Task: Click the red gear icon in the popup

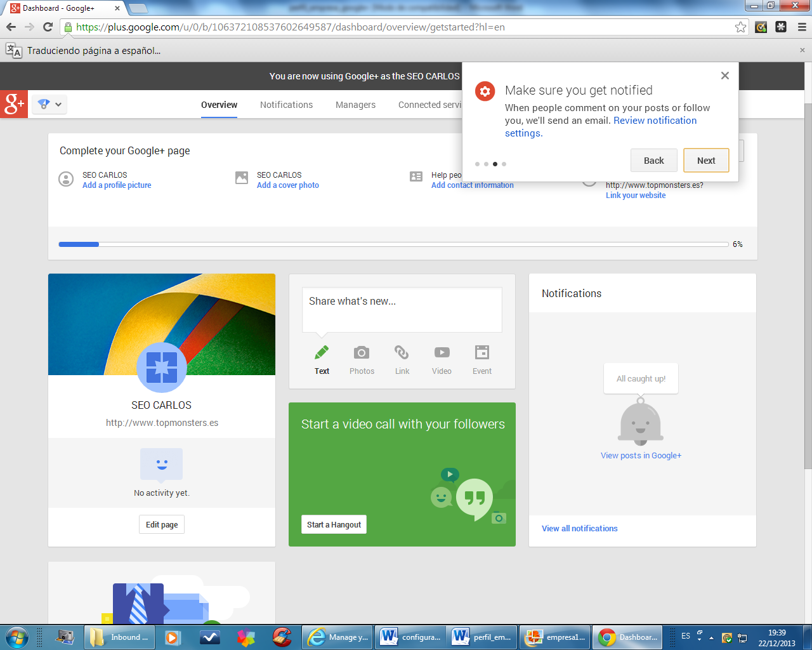Action: [485, 91]
